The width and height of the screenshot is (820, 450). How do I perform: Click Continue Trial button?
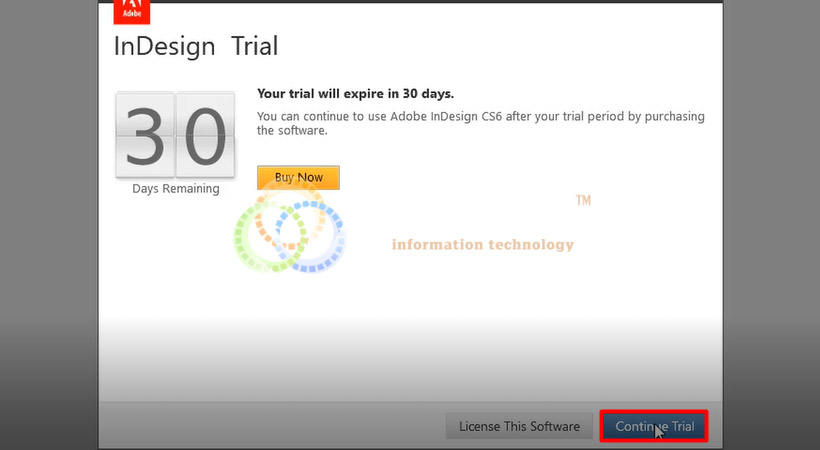point(654,426)
